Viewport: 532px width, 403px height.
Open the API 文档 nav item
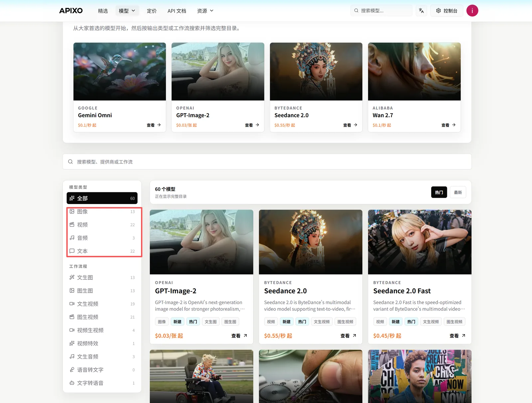pyautogui.click(x=177, y=11)
